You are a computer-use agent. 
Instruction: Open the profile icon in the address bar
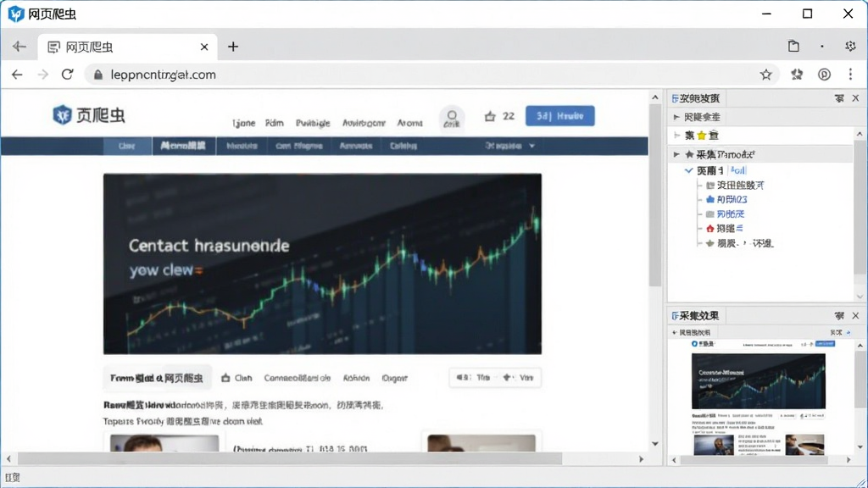(824, 75)
